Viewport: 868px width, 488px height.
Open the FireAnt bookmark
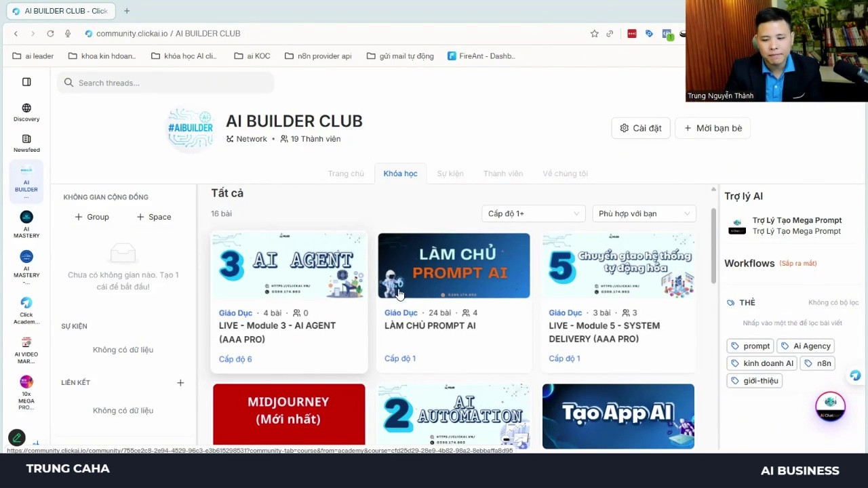[481, 56]
